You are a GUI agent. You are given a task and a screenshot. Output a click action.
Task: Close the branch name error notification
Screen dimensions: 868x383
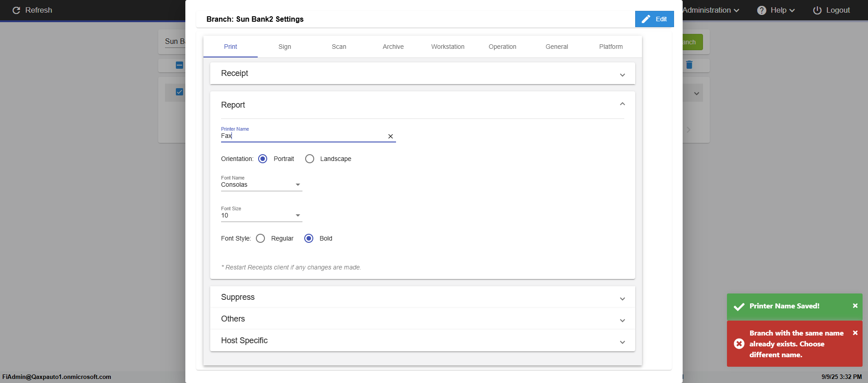855,333
